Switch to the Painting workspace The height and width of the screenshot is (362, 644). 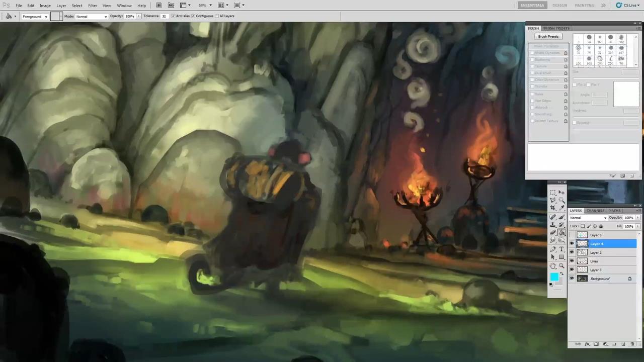coord(585,5)
